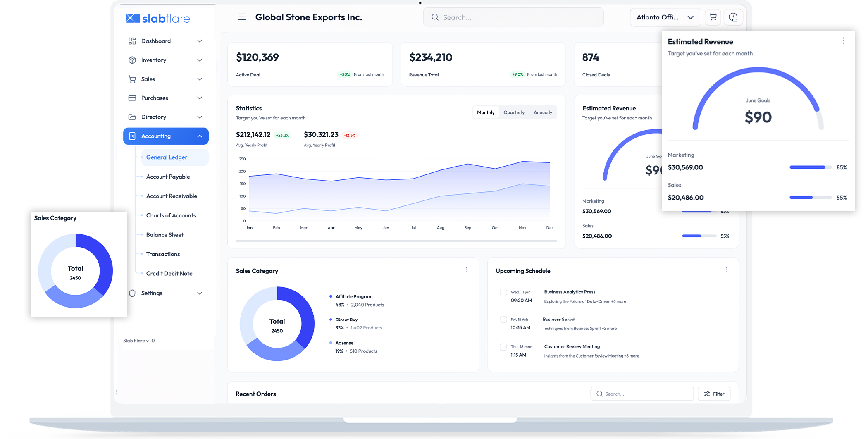Click the Sales cart icon in sidebar

[x=132, y=79]
